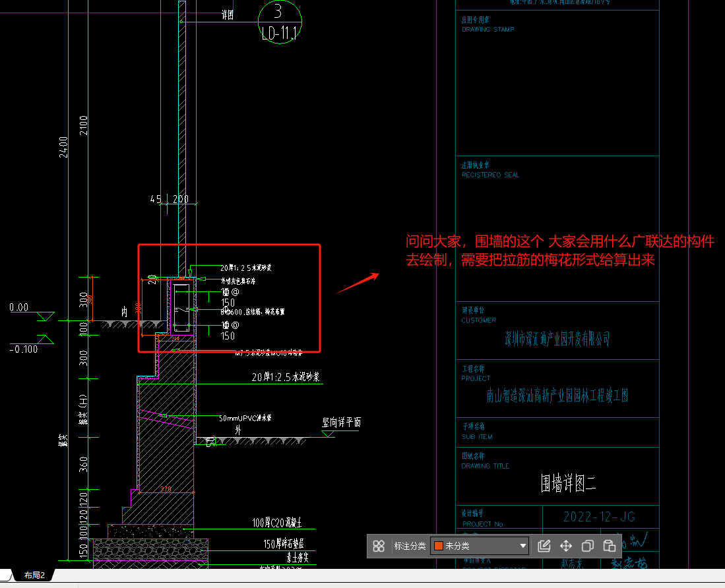Viewport: 725px width, 588px height.
Task: Click the 竖向详平面 elevation label
Action: [341, 422]
